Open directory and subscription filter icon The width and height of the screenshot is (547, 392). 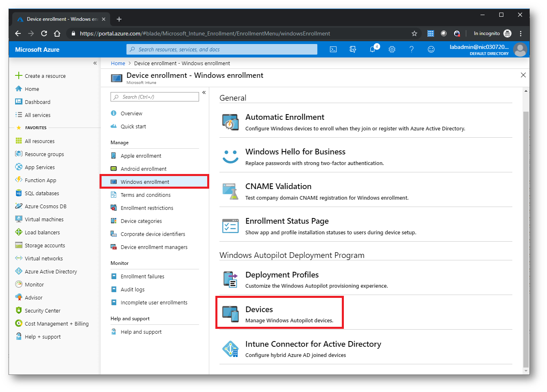click(353, 49)
